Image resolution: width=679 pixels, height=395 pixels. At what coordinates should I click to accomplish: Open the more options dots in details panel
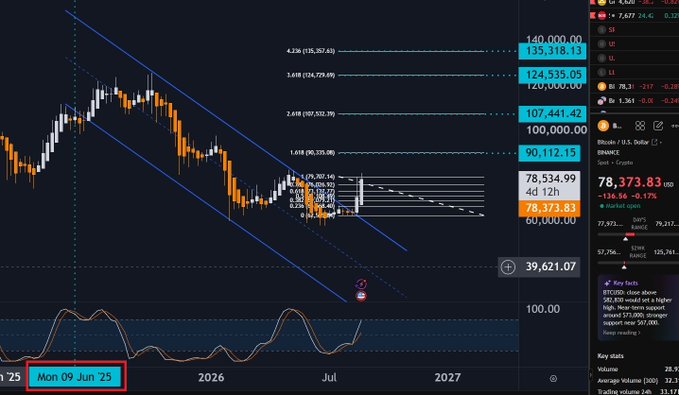click(675, 126)
